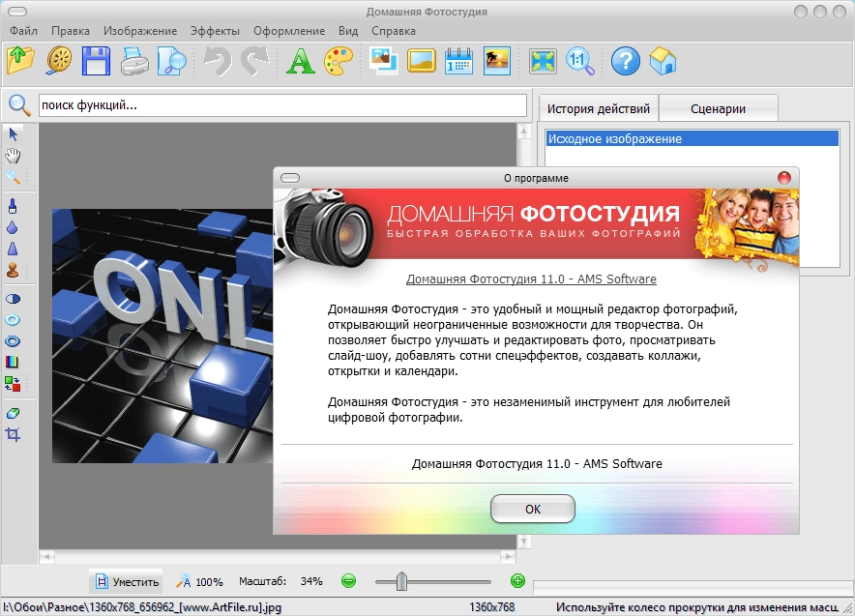Image resolution: width=855 pixels, height=616 pixels.
Task: Select the darken half-circle tool
Action: 13,299
